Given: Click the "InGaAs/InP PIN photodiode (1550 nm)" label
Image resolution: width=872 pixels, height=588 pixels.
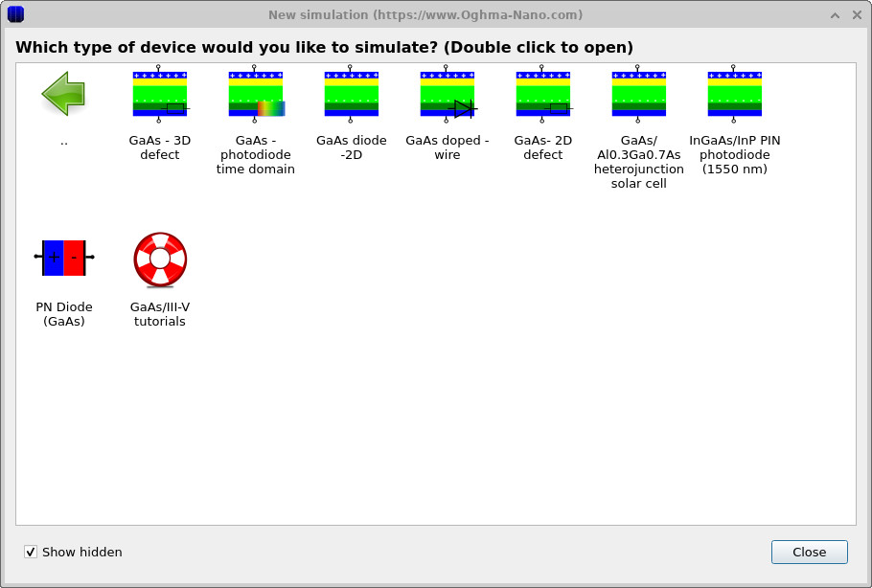Looking at the screenshot, I should pyautogui.click(x=735, y=154).
